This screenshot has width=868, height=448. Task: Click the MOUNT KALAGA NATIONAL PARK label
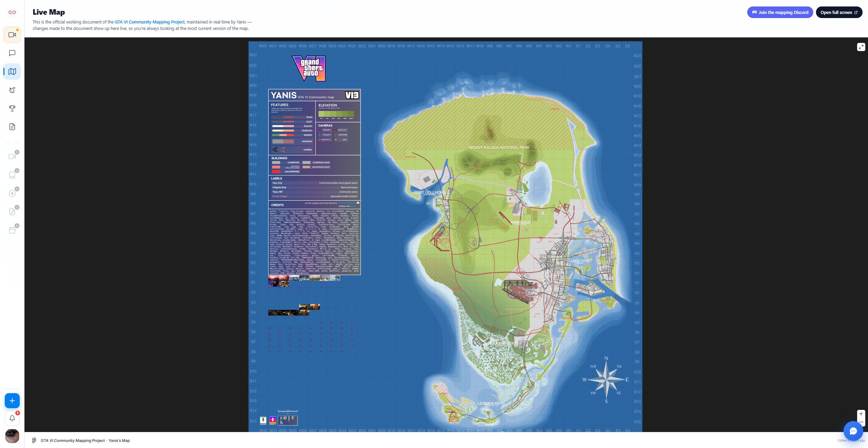point(499,147)
